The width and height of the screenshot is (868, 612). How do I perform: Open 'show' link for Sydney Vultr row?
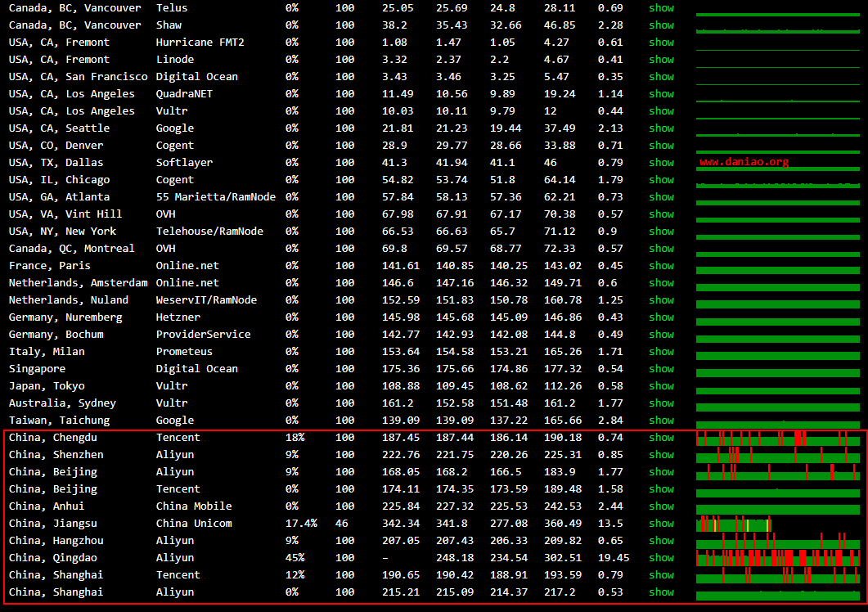click(x=661, y=403)
